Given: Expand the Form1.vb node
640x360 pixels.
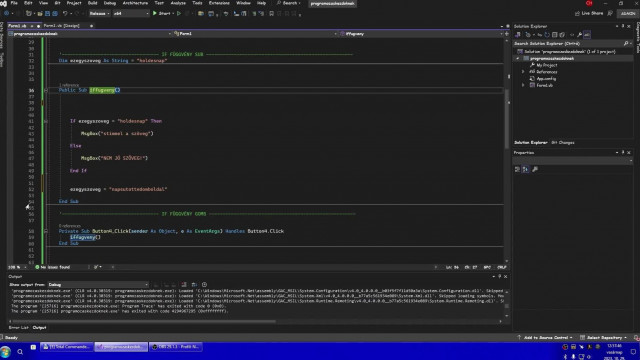Looking at the screenshot, I should click(x=523, y=85).
